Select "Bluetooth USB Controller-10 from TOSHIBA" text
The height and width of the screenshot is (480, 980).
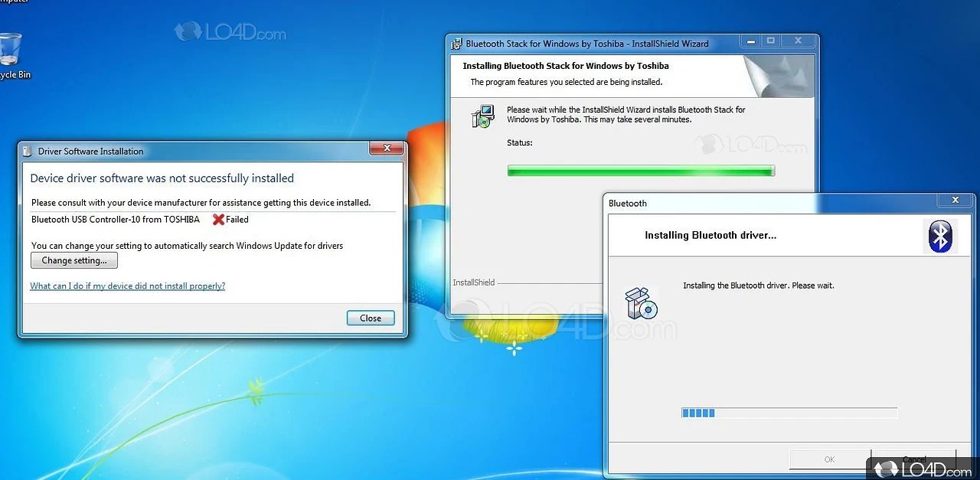[x=116, y=220]
